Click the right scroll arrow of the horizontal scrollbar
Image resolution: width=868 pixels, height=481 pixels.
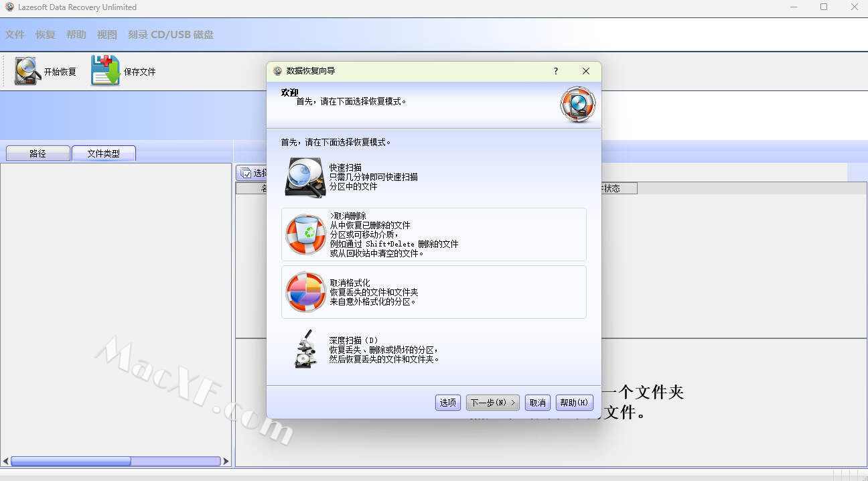pos(226,461)
